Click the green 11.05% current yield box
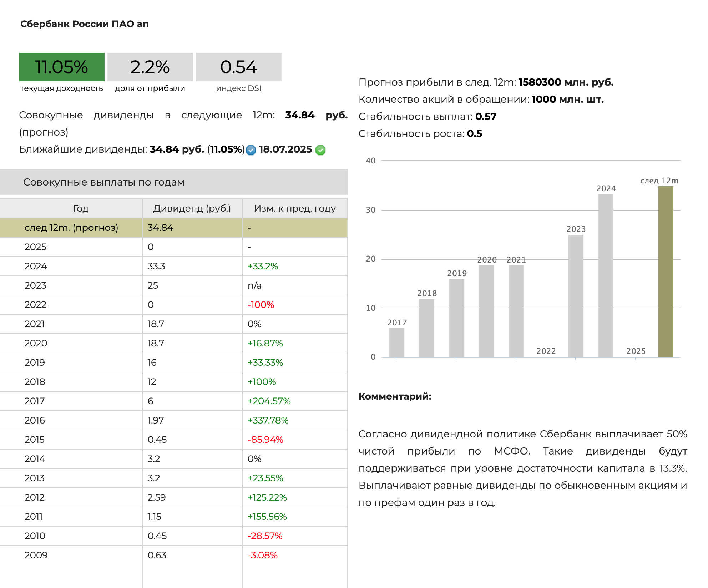 62,67
